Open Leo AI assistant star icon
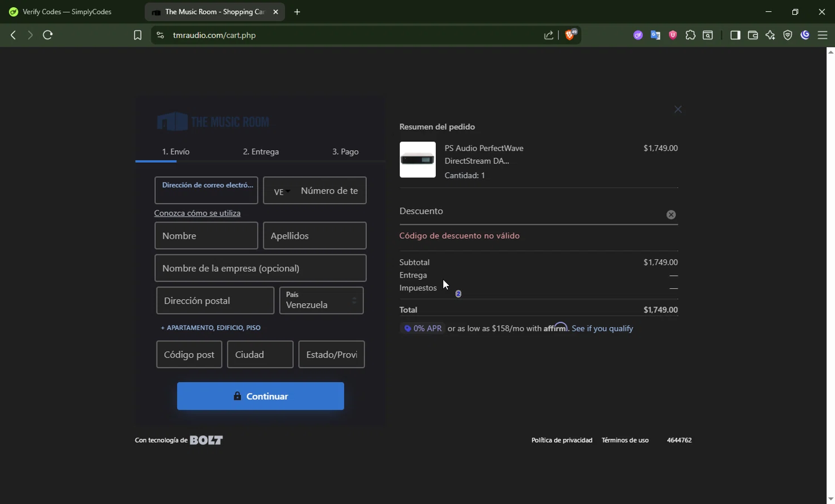Viewport: 835px width, 504px height. point(770,35)
